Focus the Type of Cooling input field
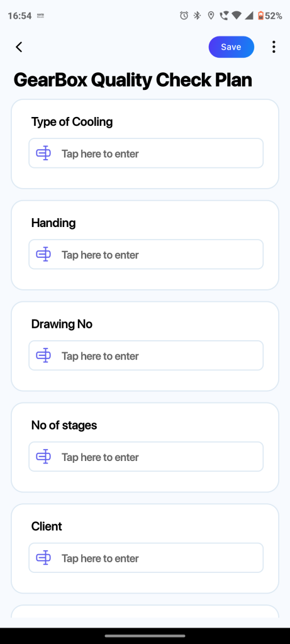This screenshot has height=644, width=290. coord(146,153)
